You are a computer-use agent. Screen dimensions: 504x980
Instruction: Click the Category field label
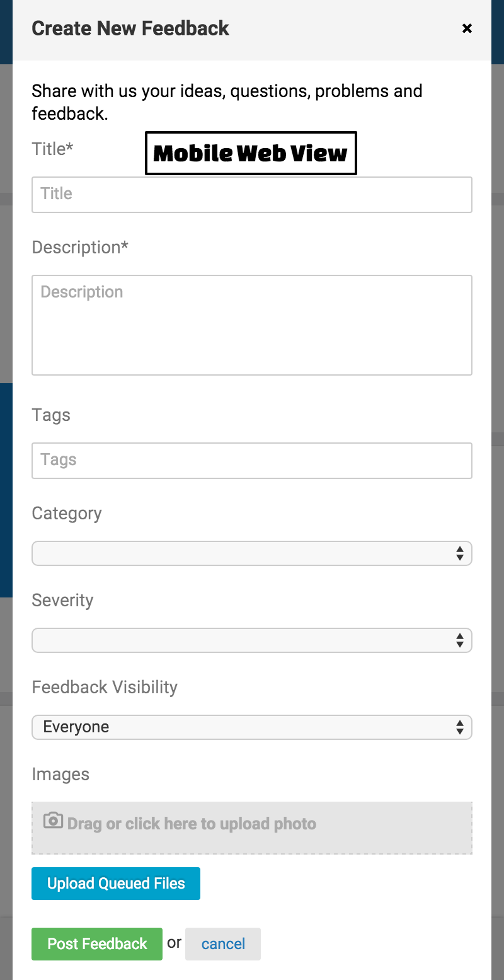click(67, 514)
